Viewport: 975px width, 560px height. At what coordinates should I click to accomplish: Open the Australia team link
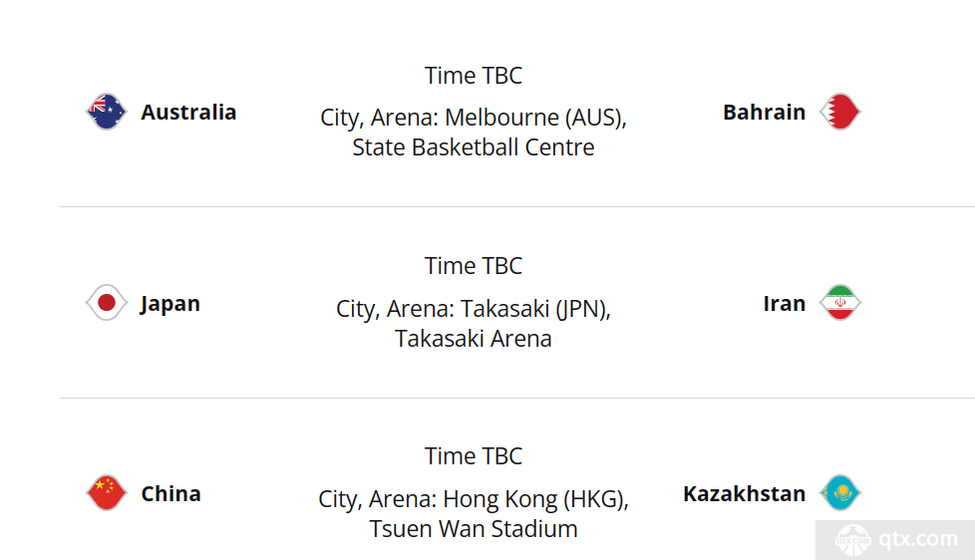(x=188, y=113)
